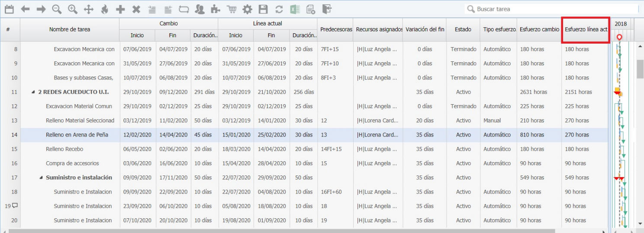Click predecessor cell 8FI+3
The width and height of the screenshot is (644, 233).
pyautogui.click(x=335, y=78)
